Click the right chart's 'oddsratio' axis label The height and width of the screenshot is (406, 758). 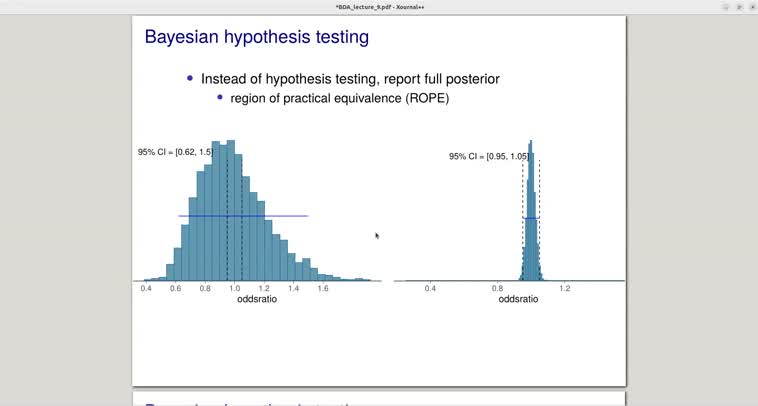click(x=518, y=299)
